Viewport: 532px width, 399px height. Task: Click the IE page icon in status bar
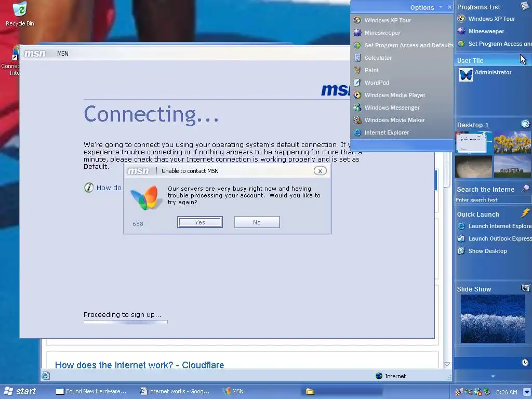coord(46,376)
